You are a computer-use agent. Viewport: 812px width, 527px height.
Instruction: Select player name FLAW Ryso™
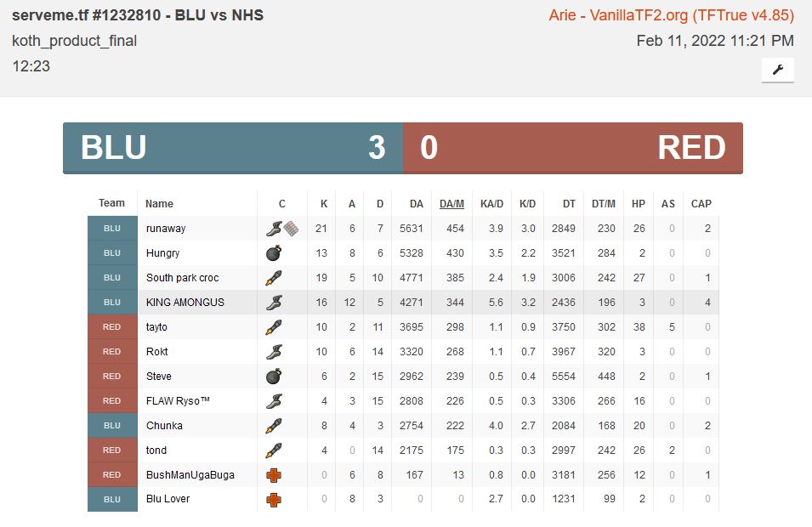pos(178,401)
